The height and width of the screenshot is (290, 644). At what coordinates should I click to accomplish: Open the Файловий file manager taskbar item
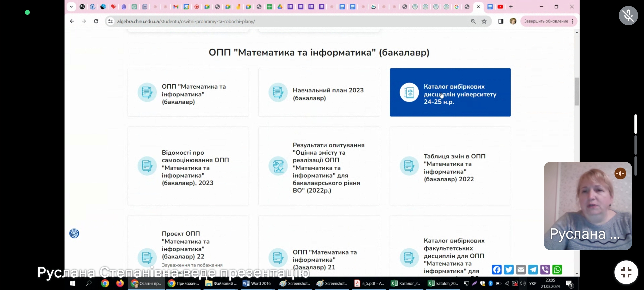click(x=221, y=283)
